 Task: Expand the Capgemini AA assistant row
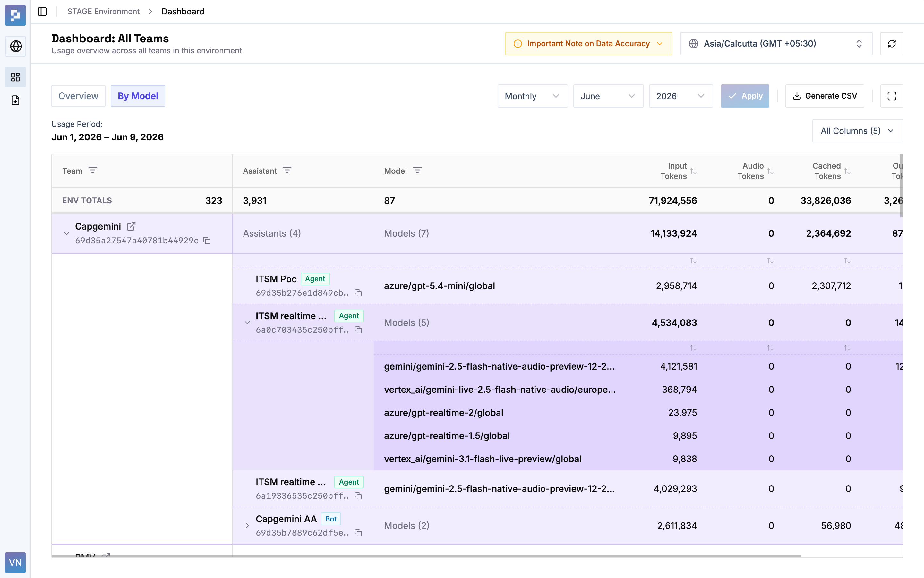point(247,526)
